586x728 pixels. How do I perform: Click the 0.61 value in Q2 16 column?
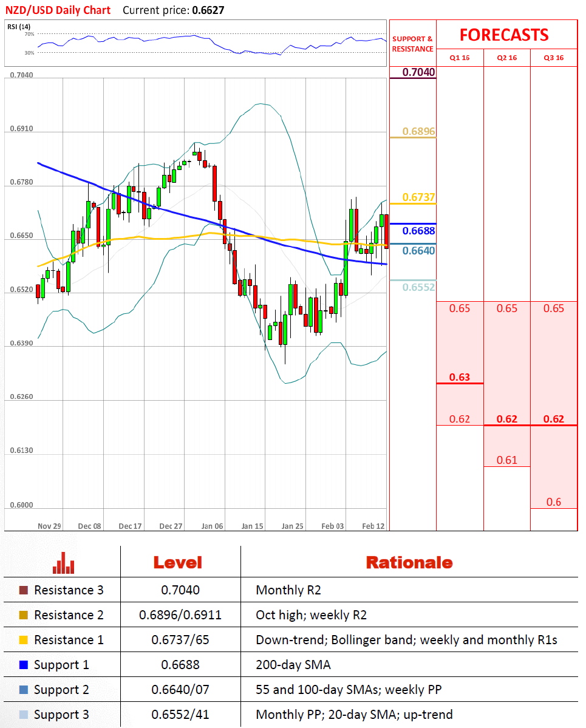(x=507, y=460)
